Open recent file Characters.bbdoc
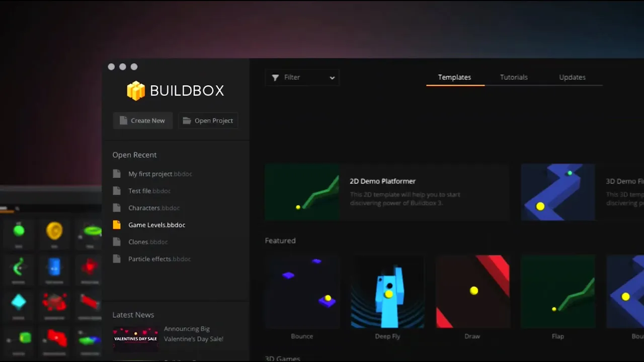Viewport: 644px width, 362px height. point(154,208)
